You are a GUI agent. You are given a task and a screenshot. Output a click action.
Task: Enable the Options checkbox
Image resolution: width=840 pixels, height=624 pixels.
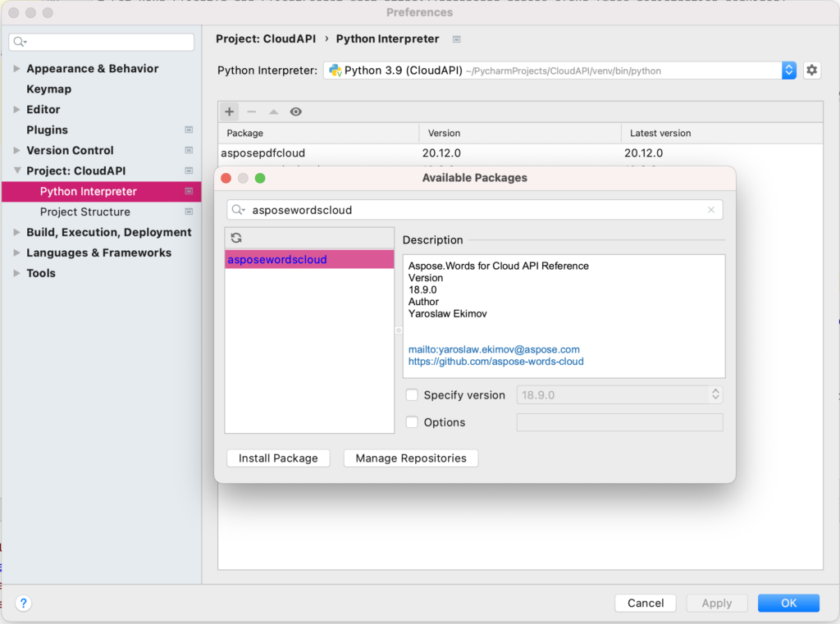coord(412,422)
